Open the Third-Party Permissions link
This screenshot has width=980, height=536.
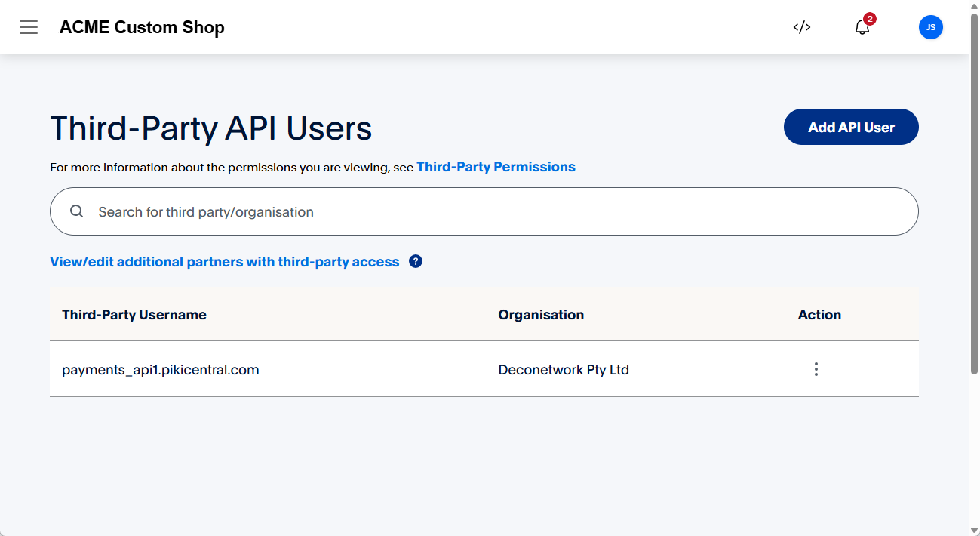coord(496,166)
